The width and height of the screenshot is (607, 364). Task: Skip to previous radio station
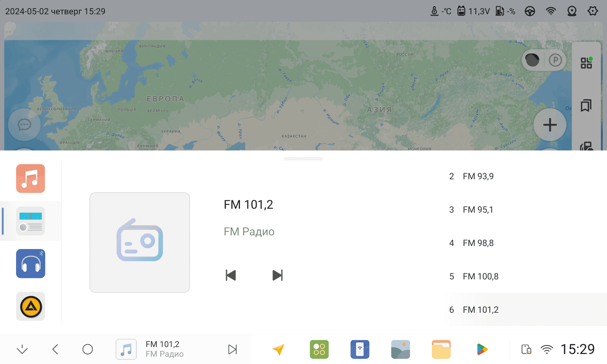pos(231,275)
